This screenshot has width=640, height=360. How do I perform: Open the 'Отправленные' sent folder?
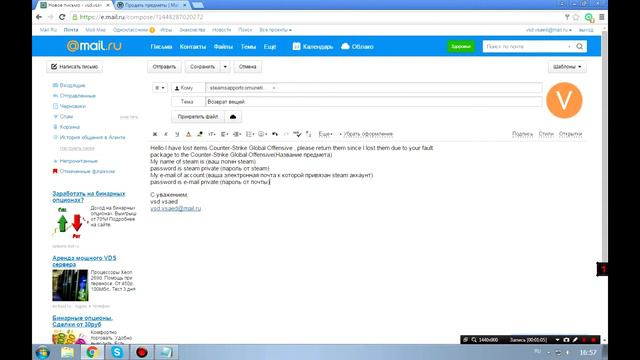click(x=78, y=96)
